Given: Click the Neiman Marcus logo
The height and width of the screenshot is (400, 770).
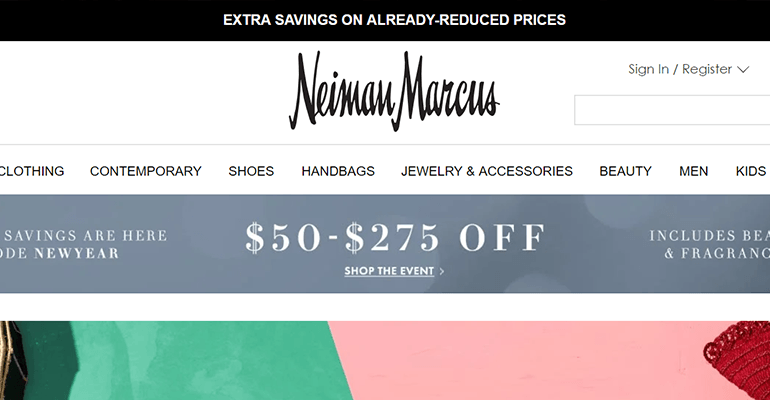Looking at the screenshot, I should pos(394,92).
